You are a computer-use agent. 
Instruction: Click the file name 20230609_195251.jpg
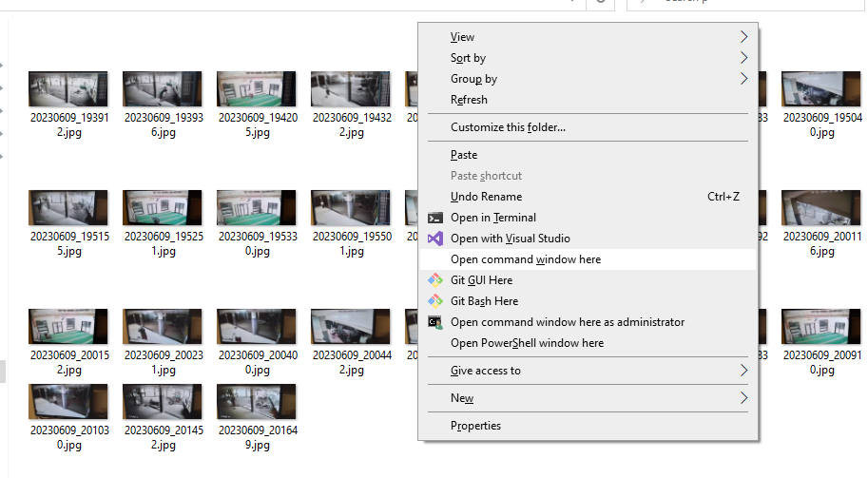[x=164, y=244]
